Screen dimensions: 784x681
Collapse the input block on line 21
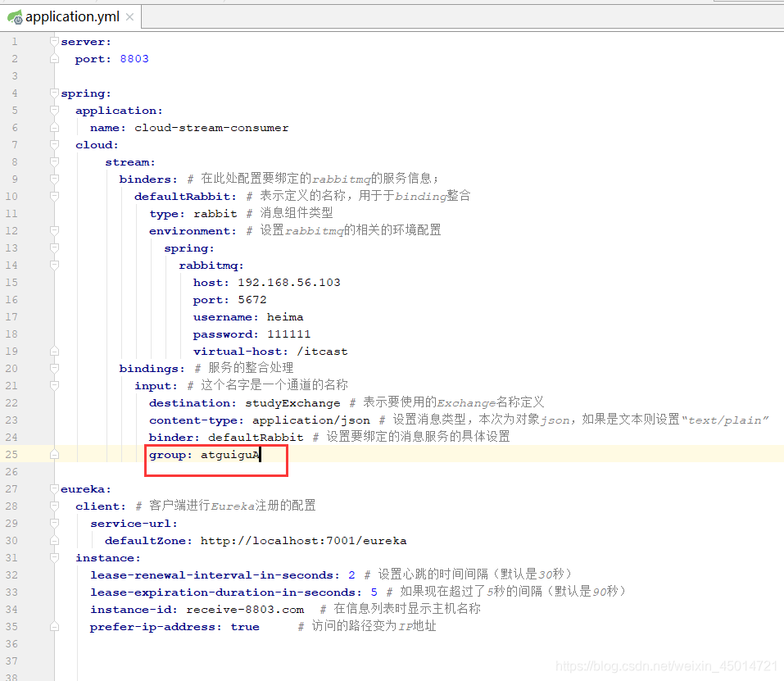tap(55, 386)
